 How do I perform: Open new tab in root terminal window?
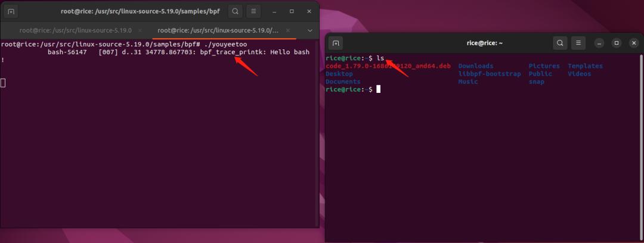click(11, 11)
